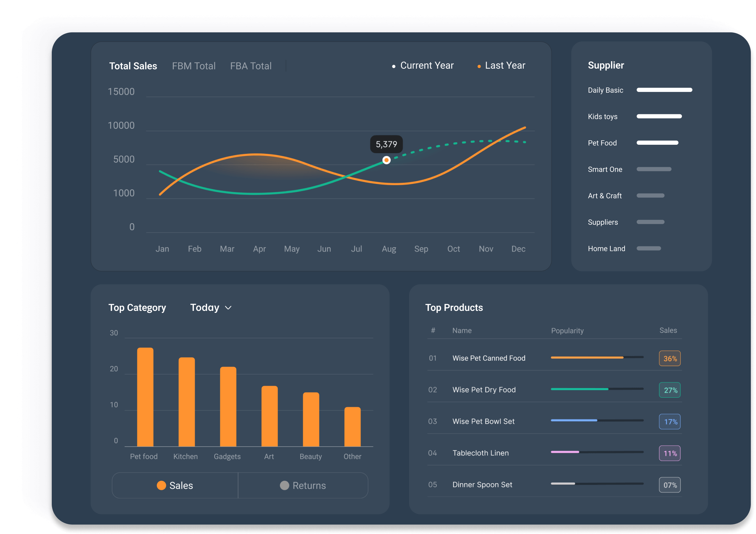Toggle the Current Year legend dot
This screenshot has height=534, width=756.
click(394, 66)
